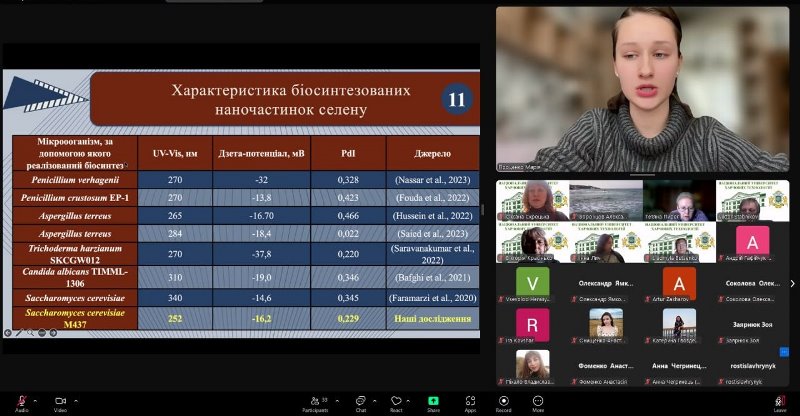Image resolution: width=800 pixels, height=416 pixels.
Task: Start camera with the Video button
Action: tap(61, 403)
